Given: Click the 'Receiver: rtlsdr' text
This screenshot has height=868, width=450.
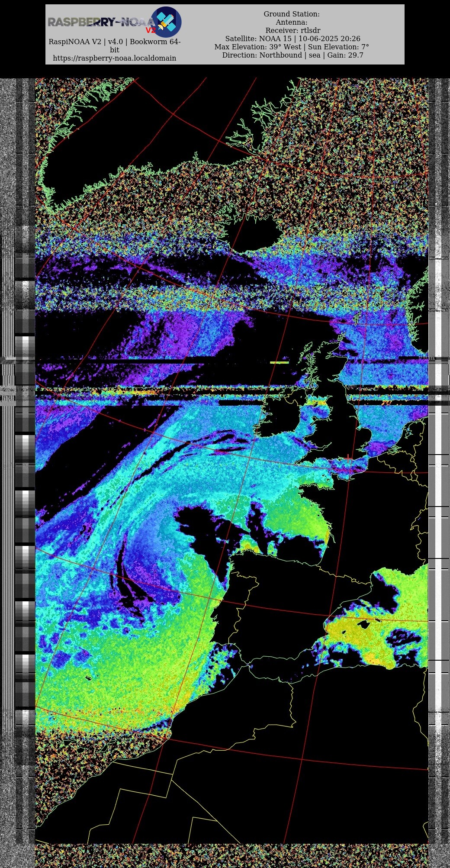Looking at the screenshot, I should click(293, 30).
